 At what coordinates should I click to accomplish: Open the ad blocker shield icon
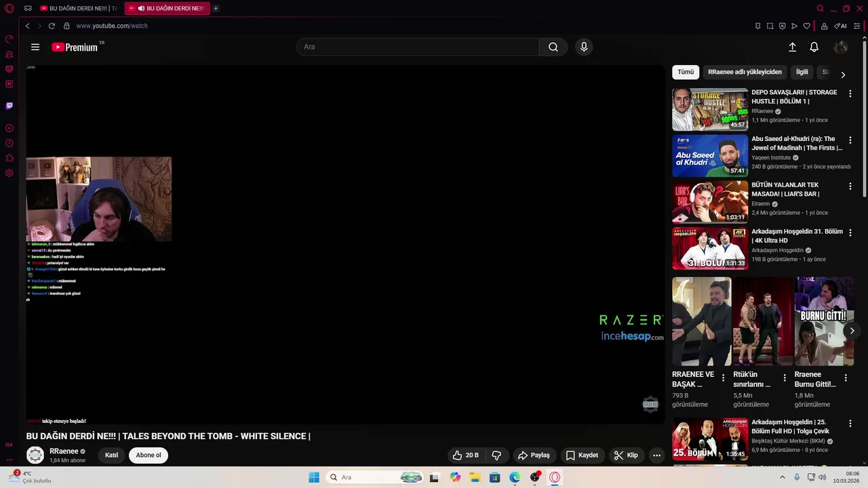click(x=782, y=26)
